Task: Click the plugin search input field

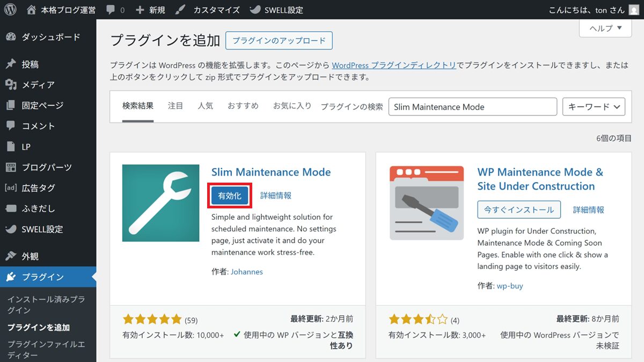Action: 472,107
